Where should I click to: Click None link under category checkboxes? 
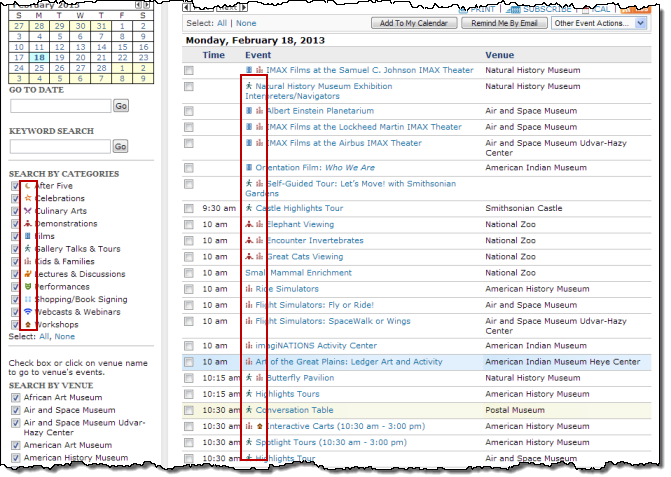tap(65, 337)
